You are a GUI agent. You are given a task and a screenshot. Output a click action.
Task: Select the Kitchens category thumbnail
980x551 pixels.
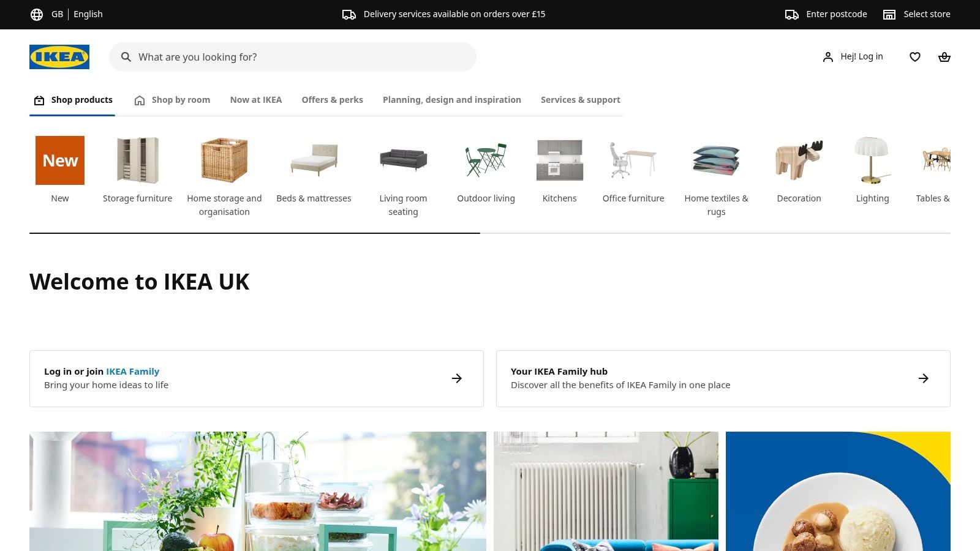pyautogui.click(x=560, y=160)
